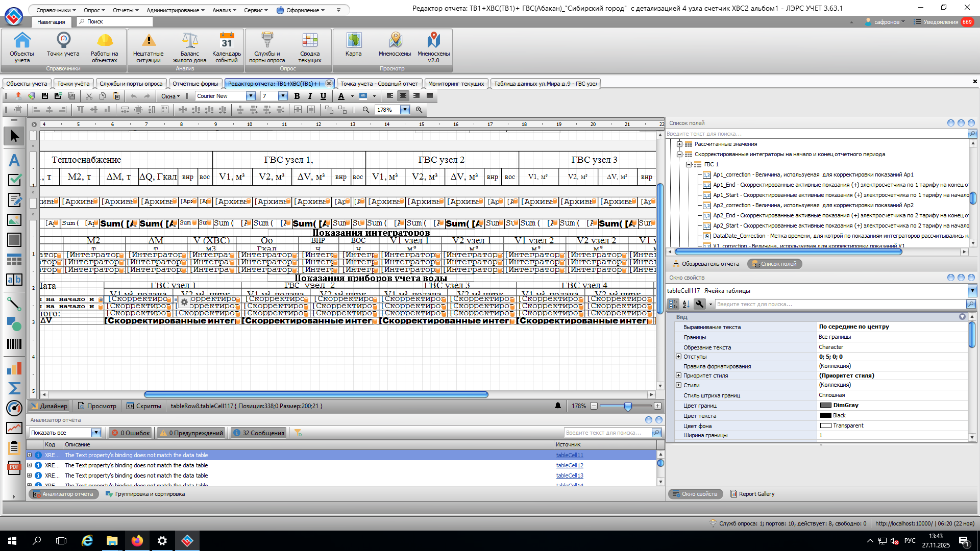Screen dimensions: 980x551
Task: Collapse the ГВС 1 tree node
Action: (689, 164)
